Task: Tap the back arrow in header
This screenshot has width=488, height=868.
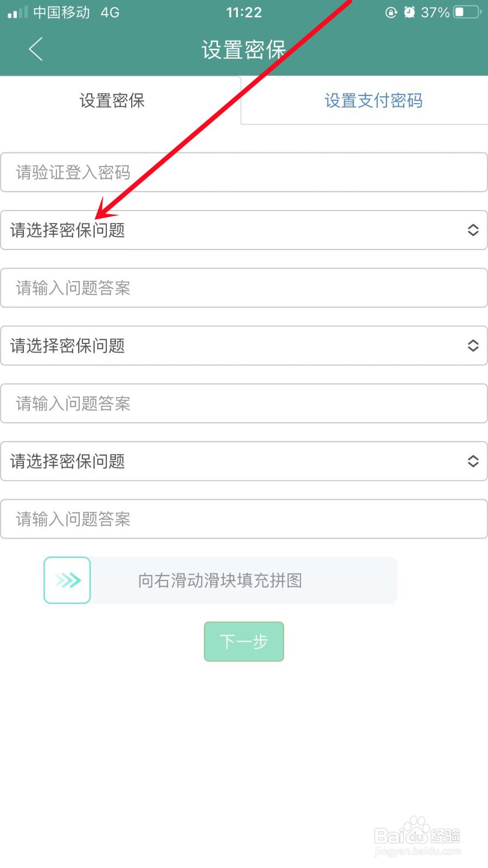Action: click(x=36, y=49)
